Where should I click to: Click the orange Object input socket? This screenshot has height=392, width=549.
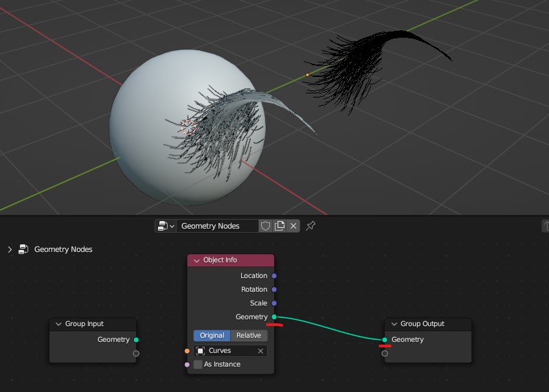tap(188, 351)
